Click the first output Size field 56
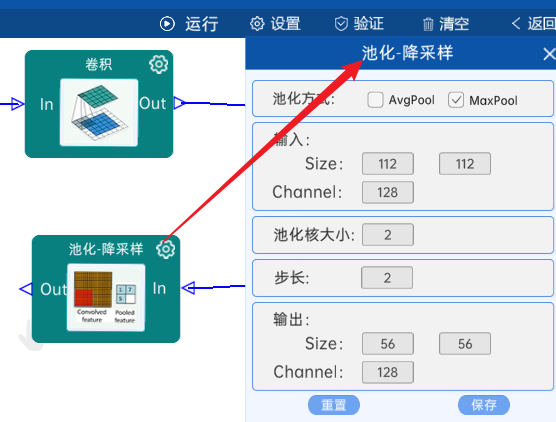 click(x=388, y=343)
